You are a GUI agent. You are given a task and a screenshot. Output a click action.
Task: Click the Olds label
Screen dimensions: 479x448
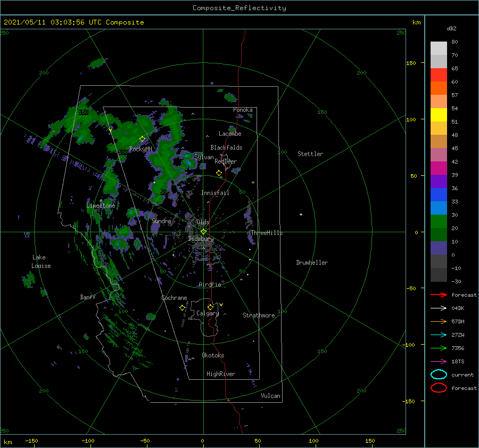[203, 222]
